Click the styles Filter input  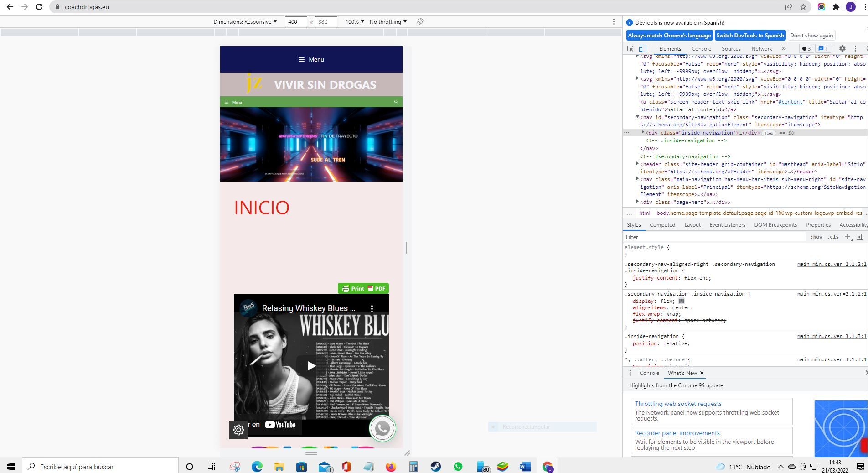pyautogui.click(x=714, y=237)
